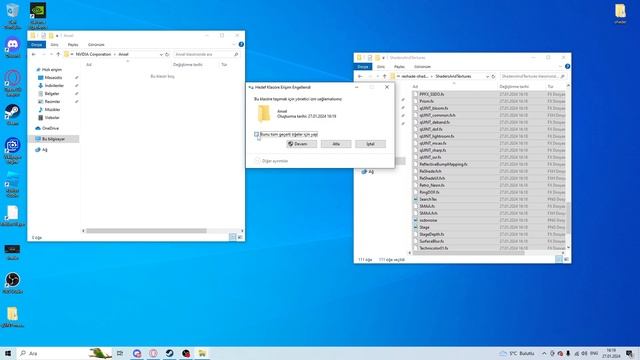Expand Diğer ayrıntılar in the access denied dialog
Viewport: 640px width, 360px height.
pos(271,161)
